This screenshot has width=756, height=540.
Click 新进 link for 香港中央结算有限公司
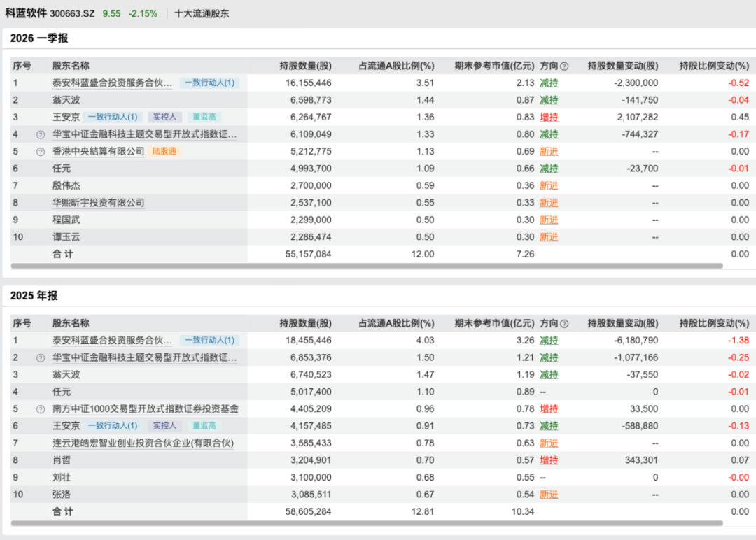point(549,151)
